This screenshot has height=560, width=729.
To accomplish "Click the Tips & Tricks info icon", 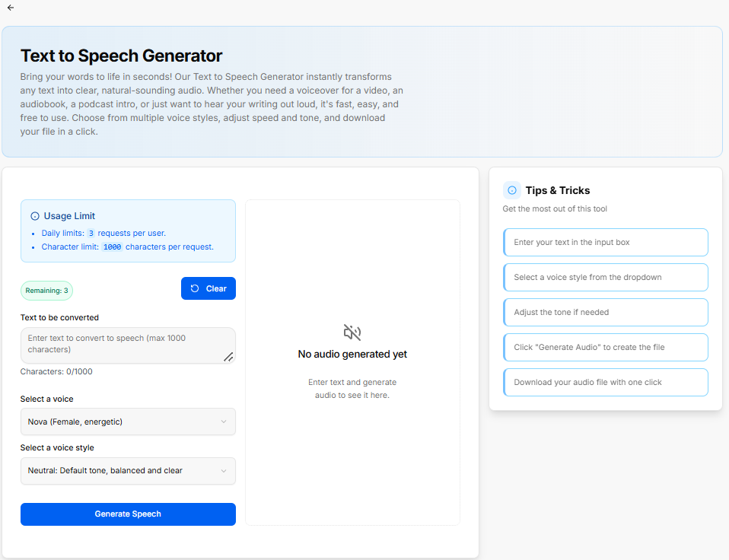I will [512, 190].
